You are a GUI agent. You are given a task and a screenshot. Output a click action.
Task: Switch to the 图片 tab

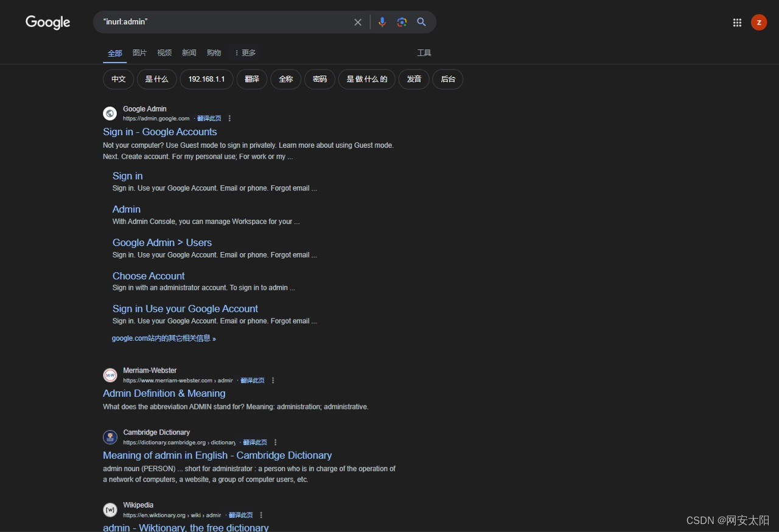click(139, 53)
